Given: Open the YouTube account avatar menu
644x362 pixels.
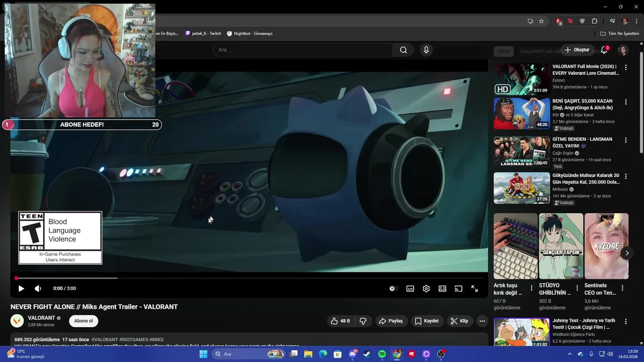Looking at the screenshot, I should (623, 50).
